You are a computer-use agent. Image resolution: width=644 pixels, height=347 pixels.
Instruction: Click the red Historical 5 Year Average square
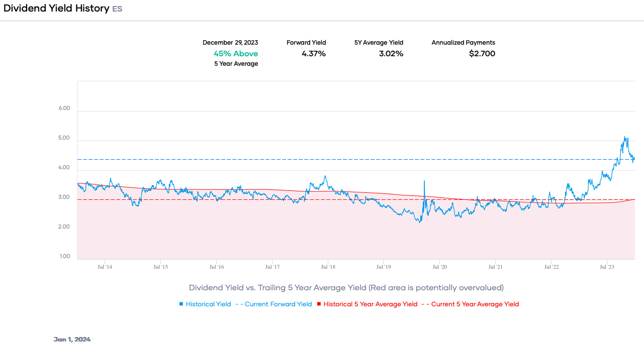tap(319, 304)
